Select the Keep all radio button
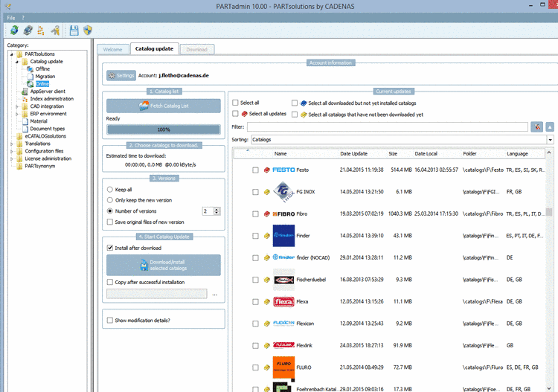This screenshot has height=392, width=558. tap(110, 190)
